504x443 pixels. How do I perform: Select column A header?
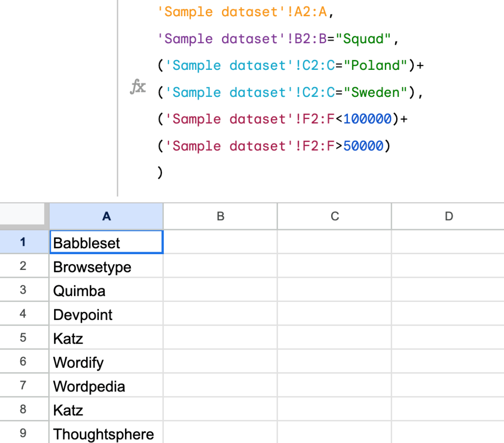[x=106, y=216]
